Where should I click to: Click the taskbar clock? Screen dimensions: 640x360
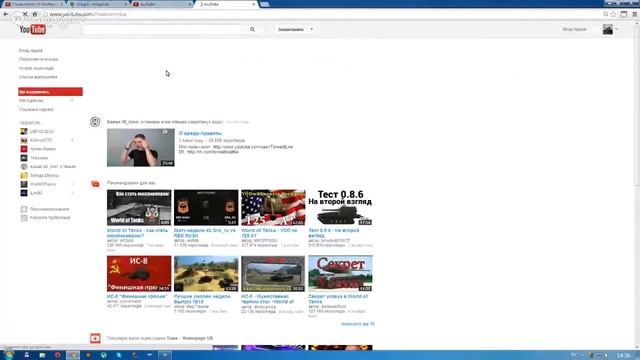click(x=624, y=355)
